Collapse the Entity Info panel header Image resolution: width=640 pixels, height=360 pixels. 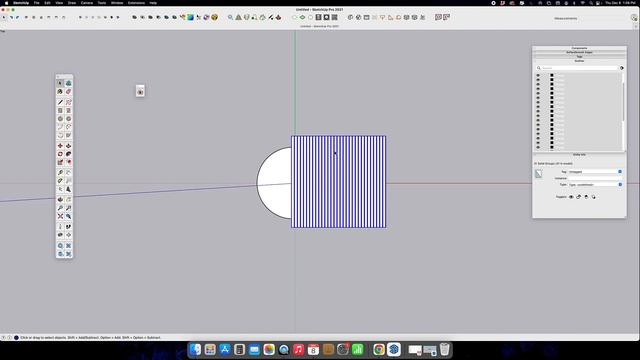coord(579,155)
